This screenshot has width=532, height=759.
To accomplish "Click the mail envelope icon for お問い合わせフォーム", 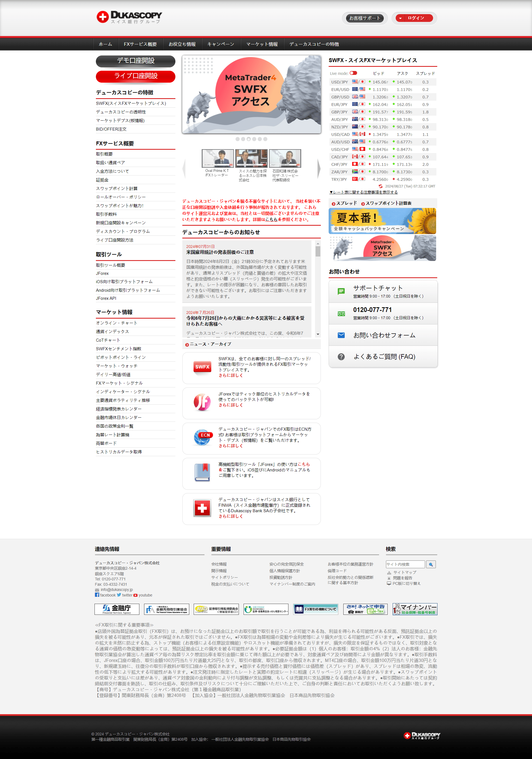I will [x=341, y=335].
